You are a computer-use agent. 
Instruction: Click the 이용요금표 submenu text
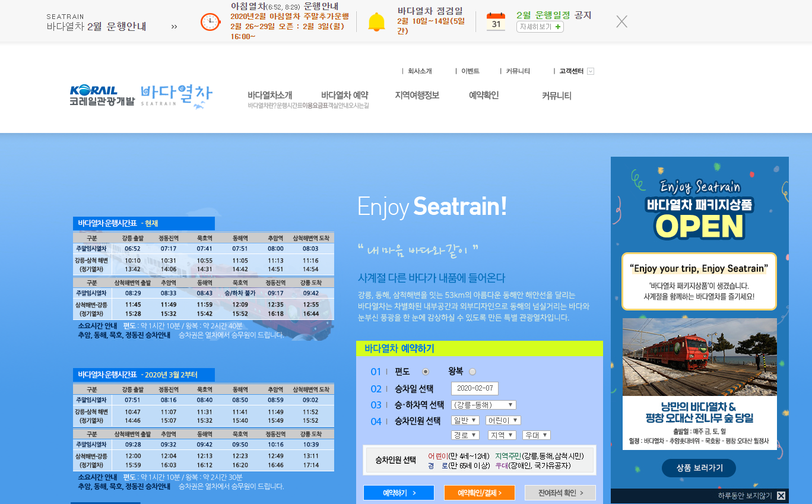[x=315, y=106]
